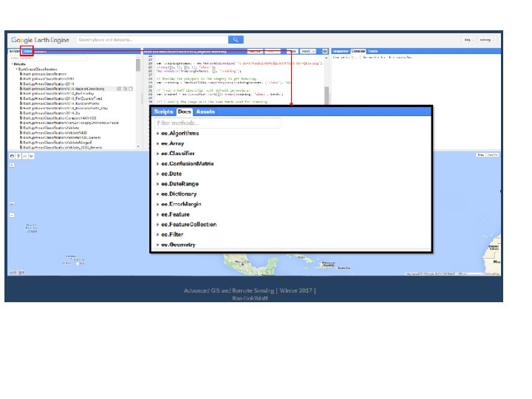Select Assets tab in the enlarged inset
Image resolution: width=532 pixels, height=399 pixels.
pos(205,112)
